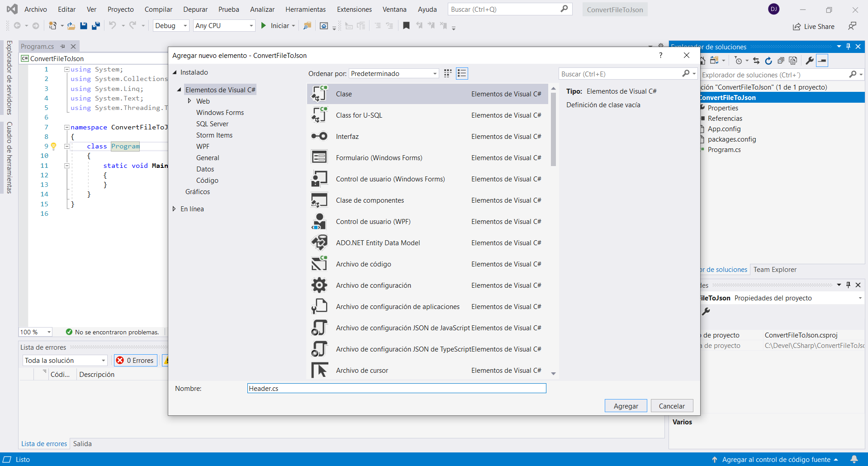Click the notifications bell in status bar

(x=854, y=459)
